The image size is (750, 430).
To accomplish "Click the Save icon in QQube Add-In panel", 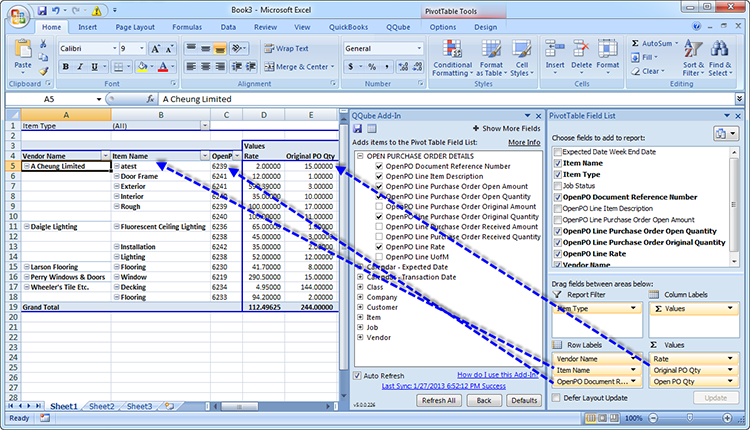I will (x=360, y=129).
